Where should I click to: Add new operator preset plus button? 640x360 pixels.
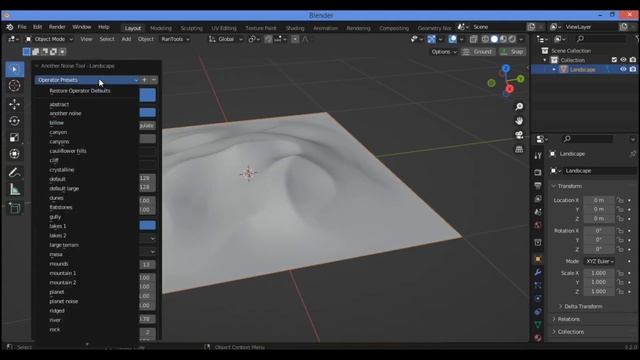(x=144, y=80)
